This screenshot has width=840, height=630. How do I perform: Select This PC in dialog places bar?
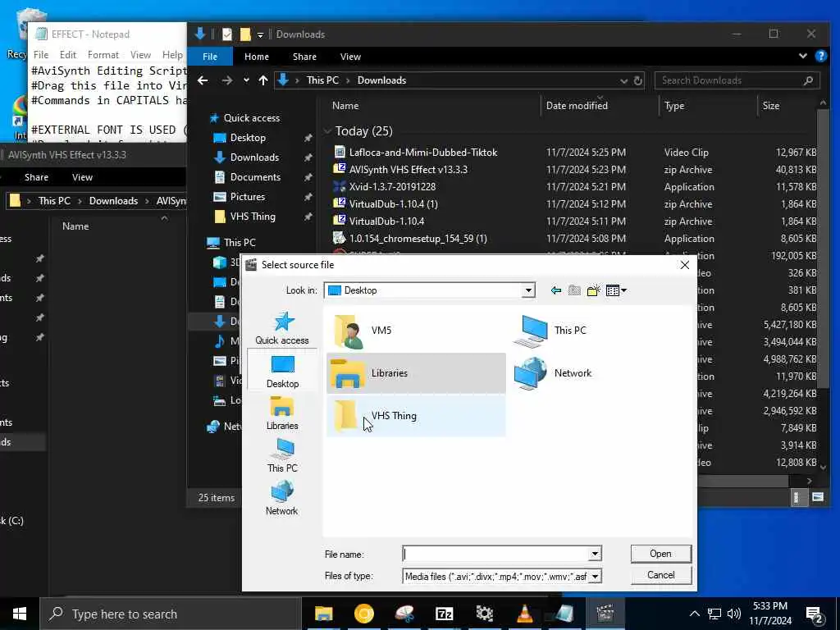tap(282, 455)
